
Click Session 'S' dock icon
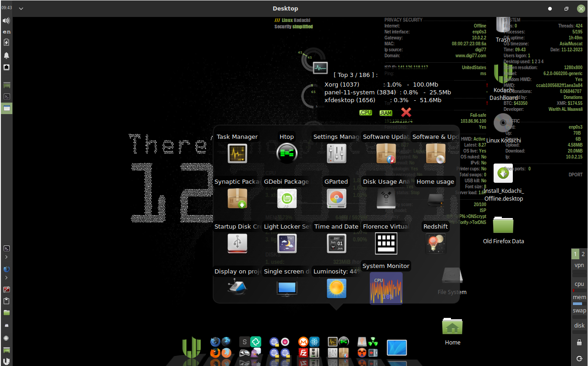(x=244, y=342)
